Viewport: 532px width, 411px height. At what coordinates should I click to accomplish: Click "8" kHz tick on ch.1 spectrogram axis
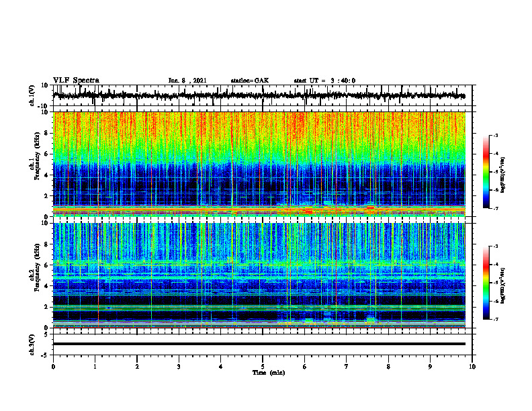click(46, 133)
